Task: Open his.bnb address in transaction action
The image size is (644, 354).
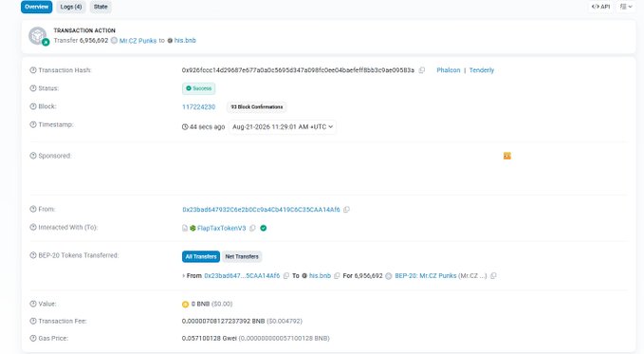Action: click(x=185, y=40)
